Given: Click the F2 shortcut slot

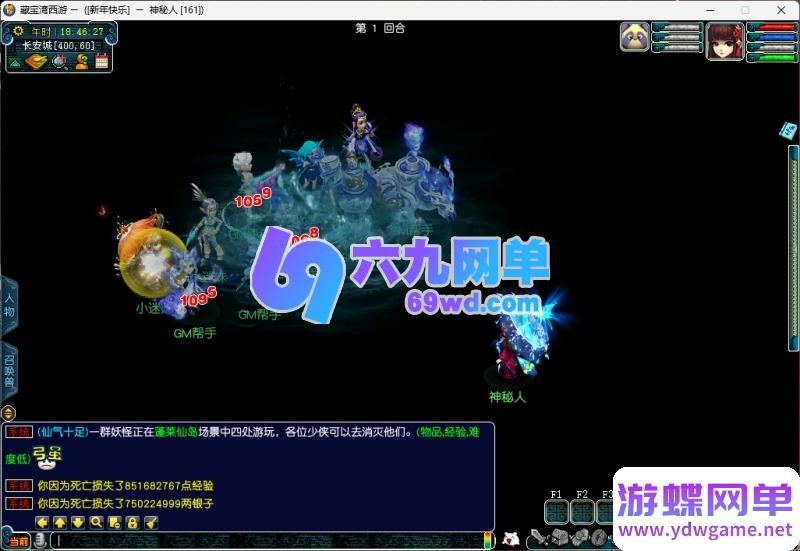Looking at the screenshot, I should pyautogui.click(x=582, y=512).
